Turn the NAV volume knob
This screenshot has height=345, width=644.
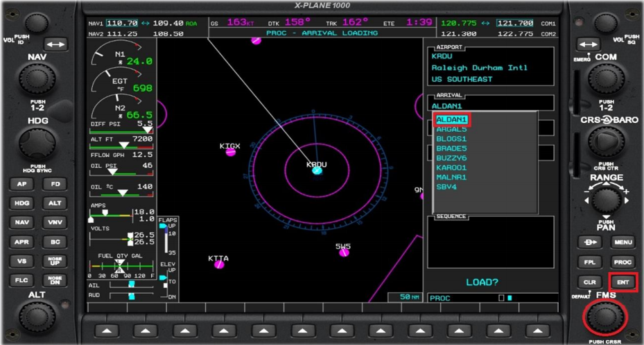tap(36, 23)
